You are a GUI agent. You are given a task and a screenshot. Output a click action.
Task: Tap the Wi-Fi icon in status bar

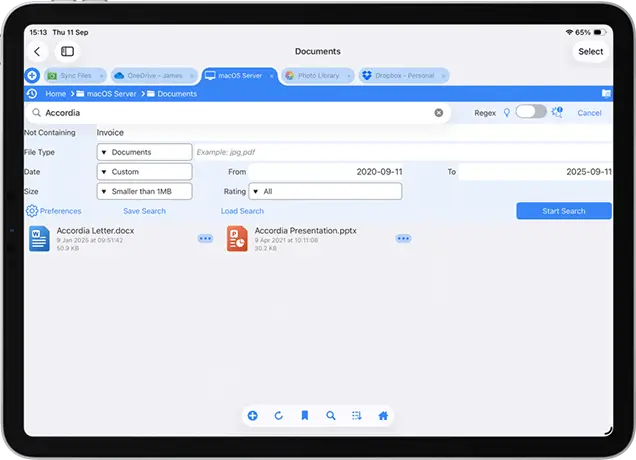(x=569, y=32)
